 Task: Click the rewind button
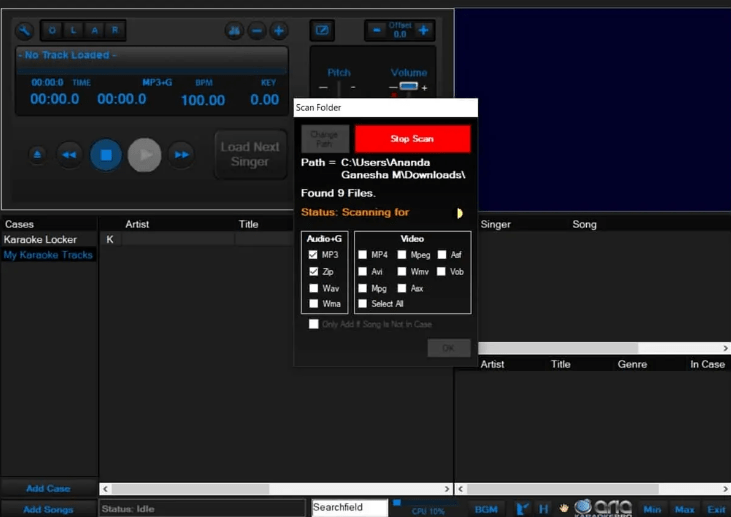[x=69, y=154]
